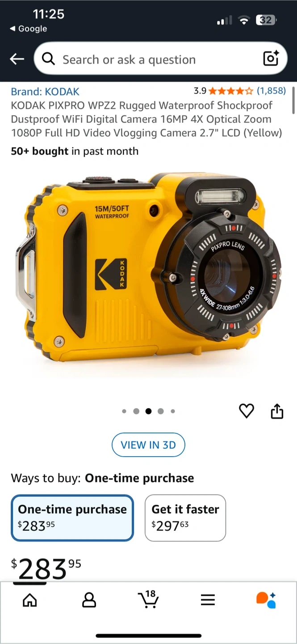Image resolution: width=297 pixels, height=644 pixels.
Task: Select One-time purchase option
Action: coord(72,518)
